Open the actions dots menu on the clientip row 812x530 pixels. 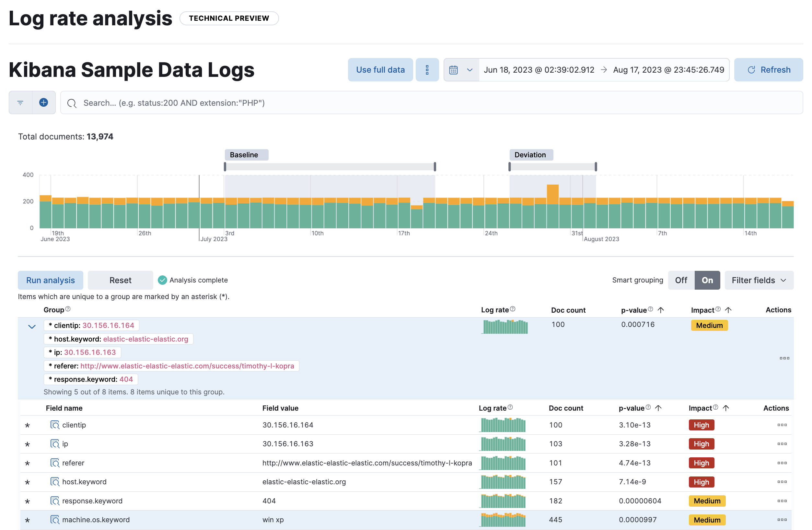click(x=782, y=425)
